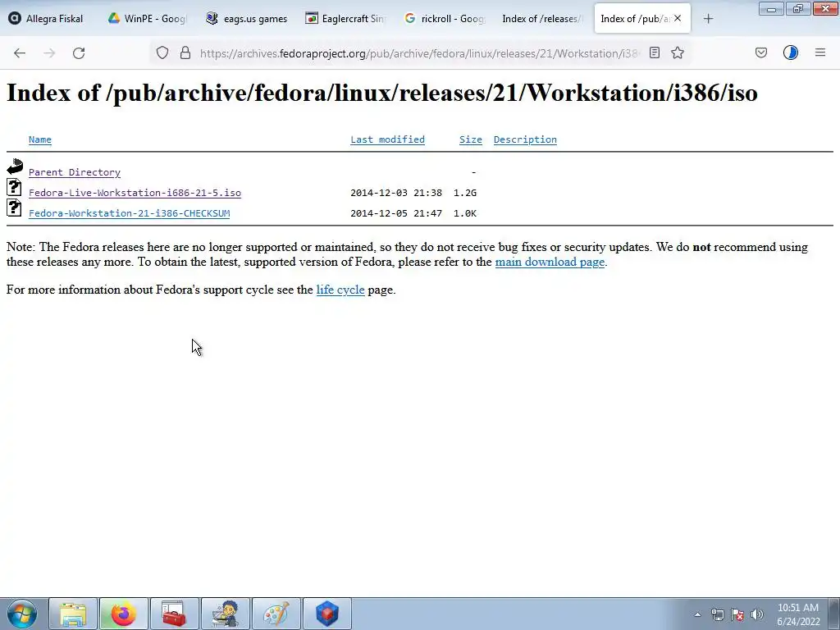The image size is (840, 630).
Task: Click the volume speaker tray icon
Action: coord(757,614)
